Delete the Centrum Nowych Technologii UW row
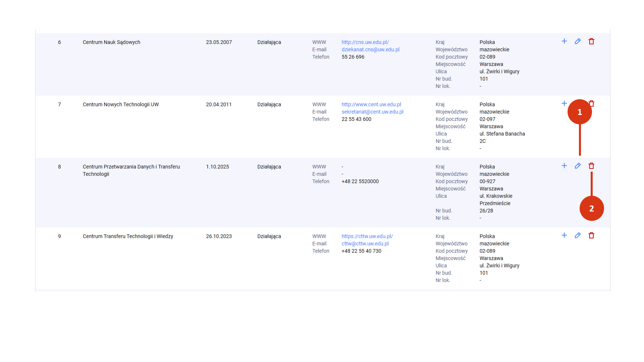 (593, 103)
